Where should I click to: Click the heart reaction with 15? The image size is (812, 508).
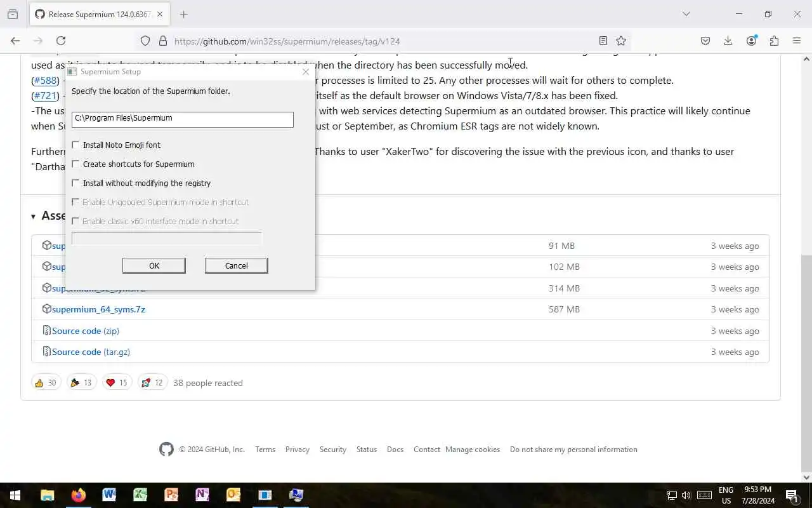tap(117, 383)
